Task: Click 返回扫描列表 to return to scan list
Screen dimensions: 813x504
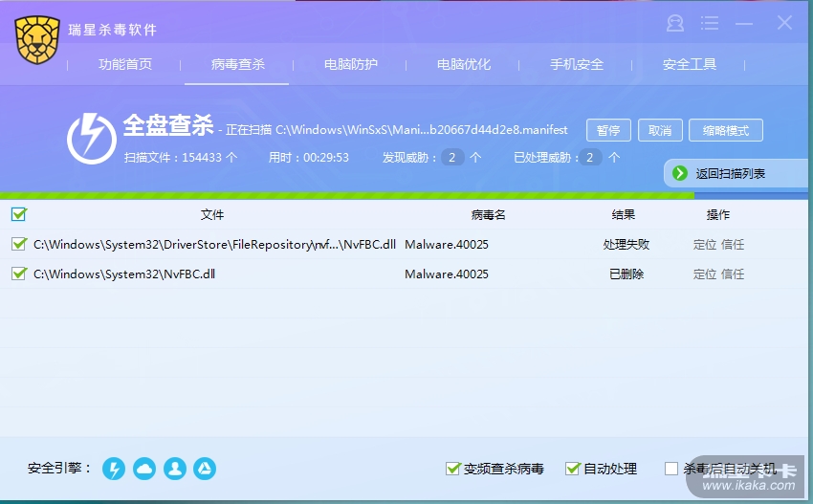Action: pyautogui.click(x=731, y=174)
